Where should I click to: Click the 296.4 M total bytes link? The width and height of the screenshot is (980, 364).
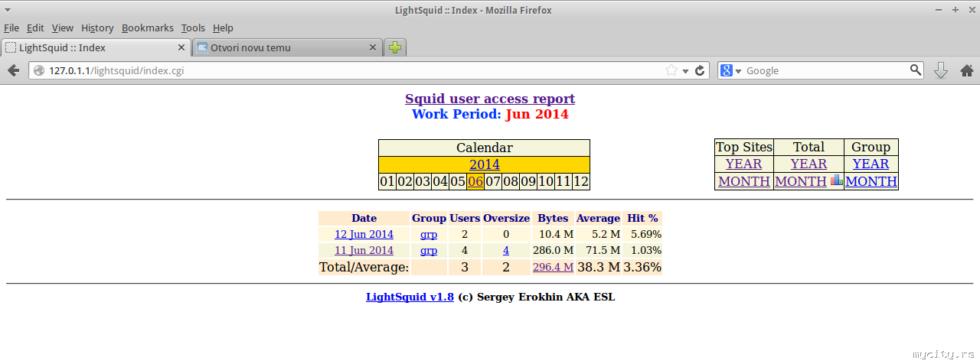pos(553,267)
